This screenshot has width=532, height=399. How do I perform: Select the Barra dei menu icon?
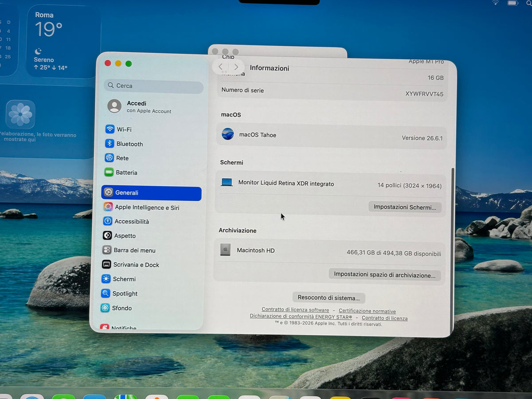(x=106, y=250)
